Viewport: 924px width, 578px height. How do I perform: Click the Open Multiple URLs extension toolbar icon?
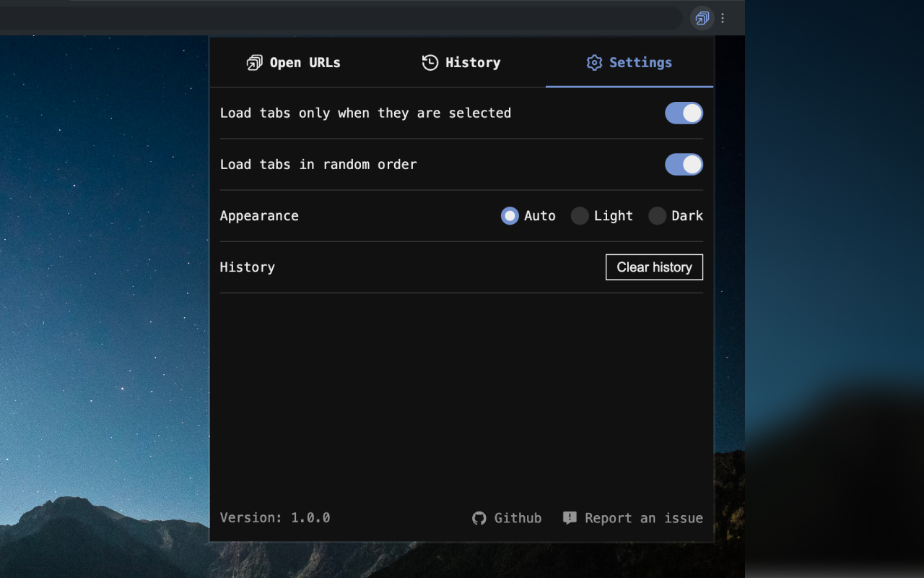(x=702, y=18)
